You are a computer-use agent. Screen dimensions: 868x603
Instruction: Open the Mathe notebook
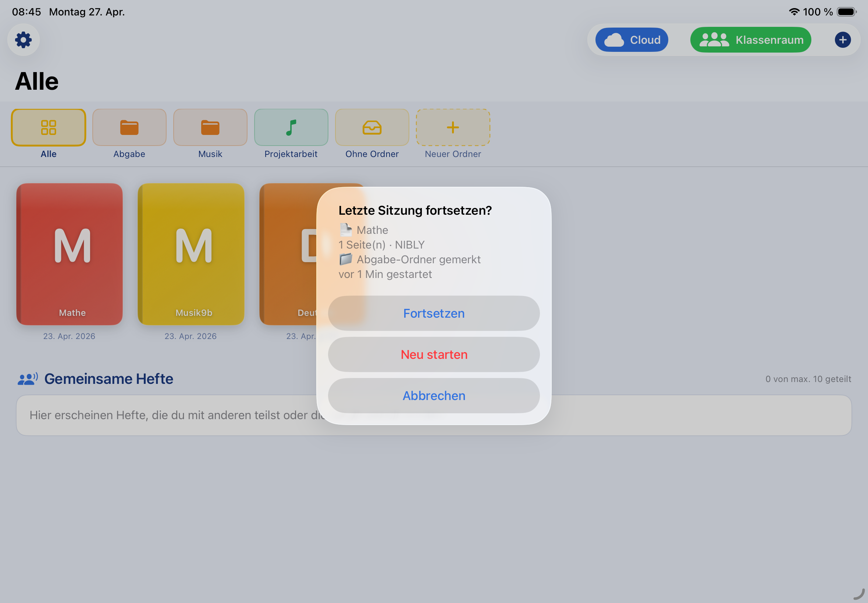coord(69,254)
